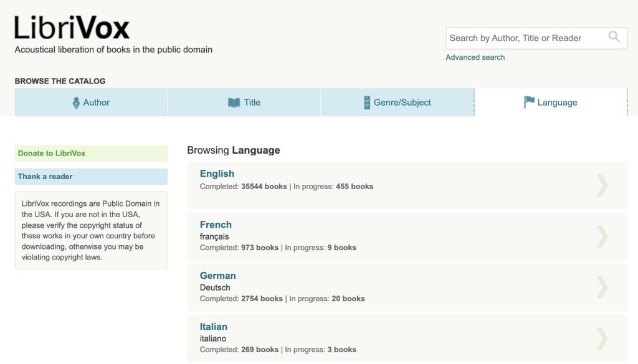Viewport: 638px width, 364px height.
Task: Expand the Italian row chevron
Action: click(602, 338)
